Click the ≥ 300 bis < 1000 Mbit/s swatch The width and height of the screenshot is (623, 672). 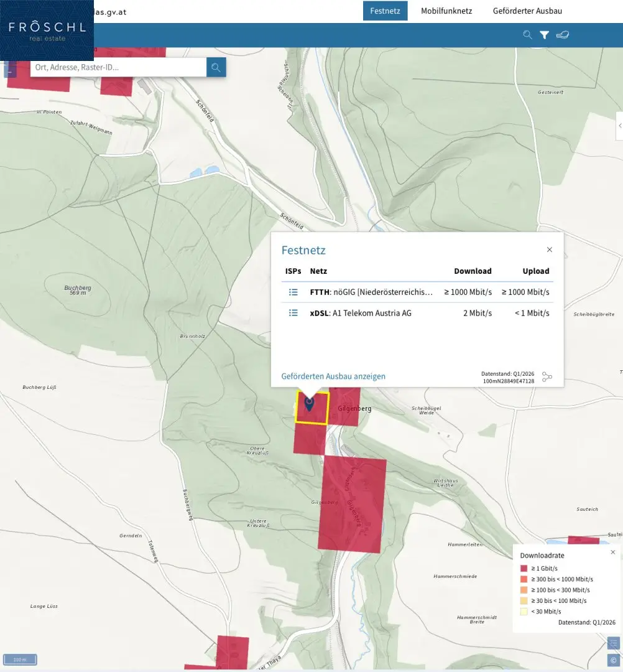(x=524, y=579)
